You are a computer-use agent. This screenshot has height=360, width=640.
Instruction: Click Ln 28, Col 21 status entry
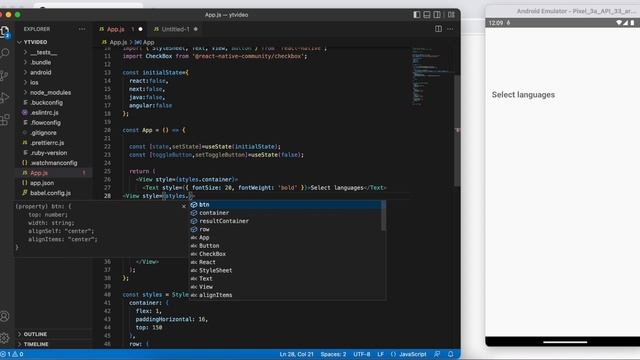click(x=296, y=354)
